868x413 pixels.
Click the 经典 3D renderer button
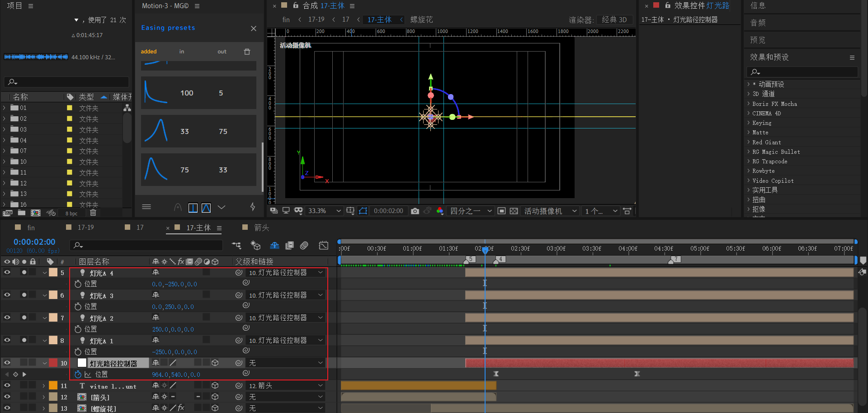pyautogui.click(x=614, y=19)
